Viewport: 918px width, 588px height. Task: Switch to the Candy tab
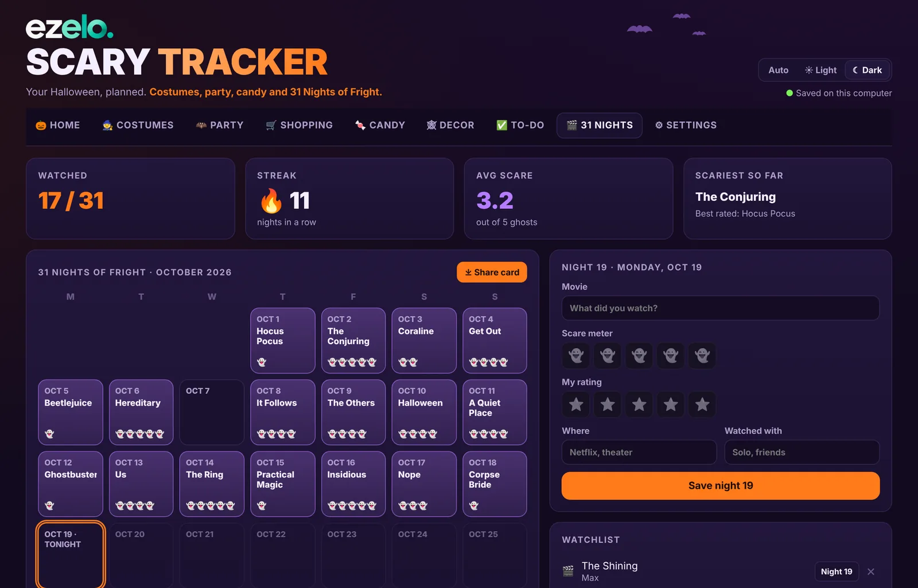pos(380,125)
